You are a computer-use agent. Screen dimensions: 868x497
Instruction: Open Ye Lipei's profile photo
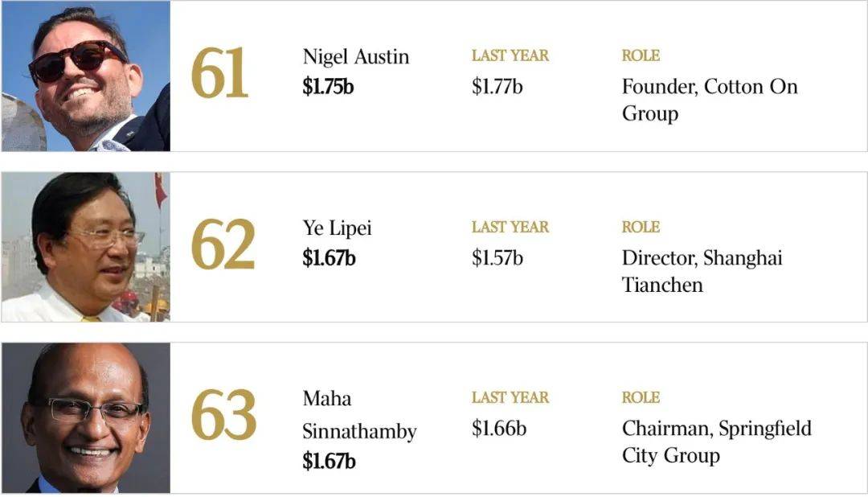[x=86, y=247]
